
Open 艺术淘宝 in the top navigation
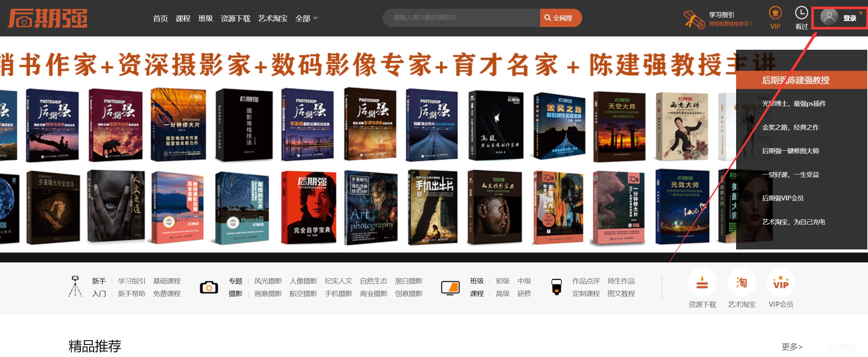(273, 18)
